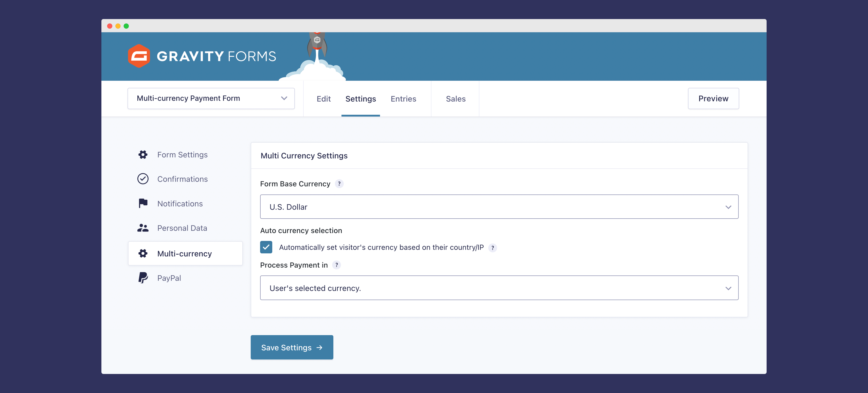Open the Process Payment in help tooltip

[x=337, y=265]
